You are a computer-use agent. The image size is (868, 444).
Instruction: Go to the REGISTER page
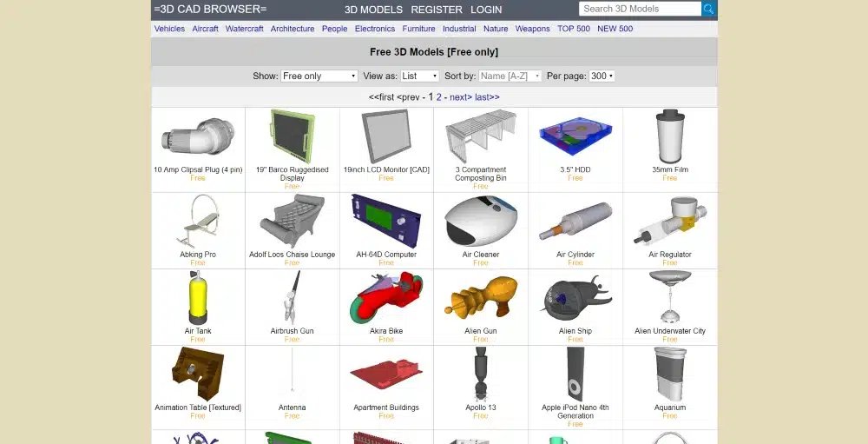tap(437, 10)
